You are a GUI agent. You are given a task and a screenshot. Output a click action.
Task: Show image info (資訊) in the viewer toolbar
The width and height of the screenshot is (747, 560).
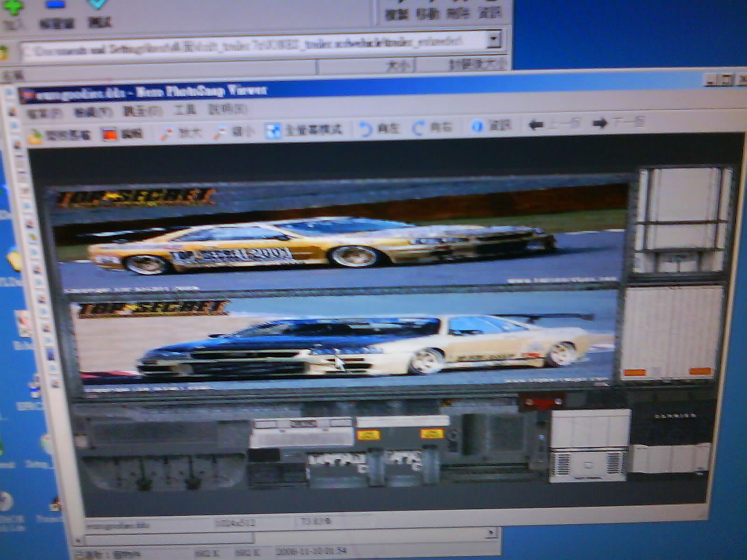(x=491, y=126)
